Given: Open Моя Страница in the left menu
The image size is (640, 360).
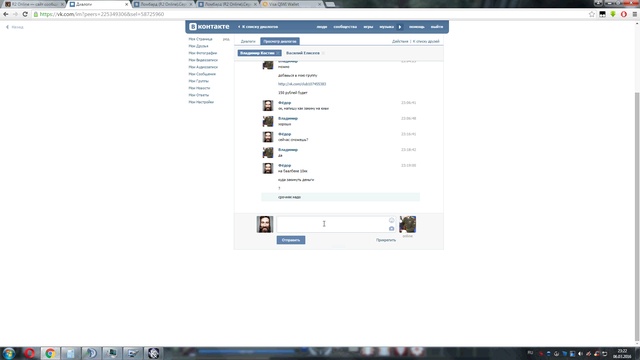Looking at the screenshot, I should (x=200, y=39).
